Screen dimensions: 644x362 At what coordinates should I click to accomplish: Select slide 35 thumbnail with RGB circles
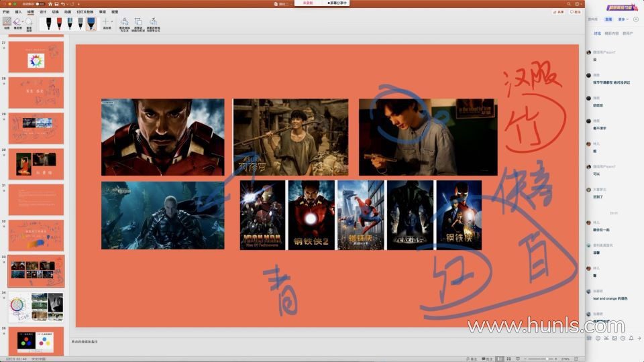(36, 341)
